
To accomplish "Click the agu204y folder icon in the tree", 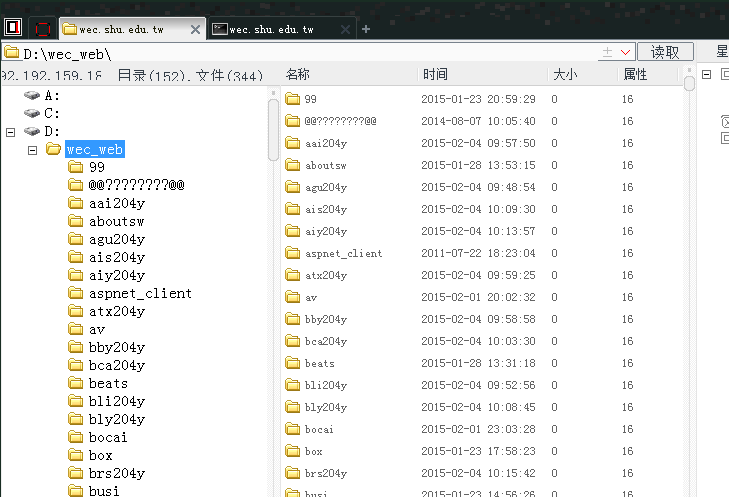I will 75,239.
